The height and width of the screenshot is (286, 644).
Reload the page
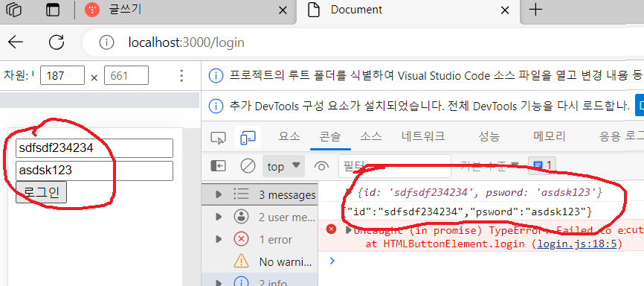coord(57,42)
